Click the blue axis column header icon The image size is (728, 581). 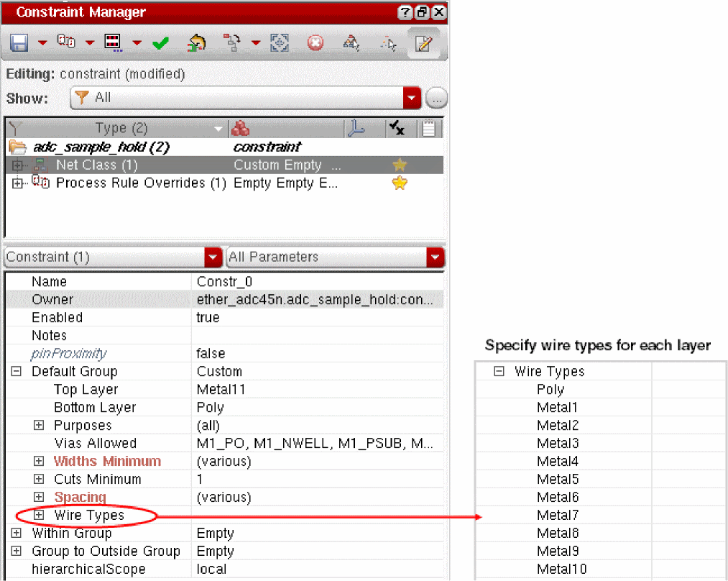coord(356,128)
